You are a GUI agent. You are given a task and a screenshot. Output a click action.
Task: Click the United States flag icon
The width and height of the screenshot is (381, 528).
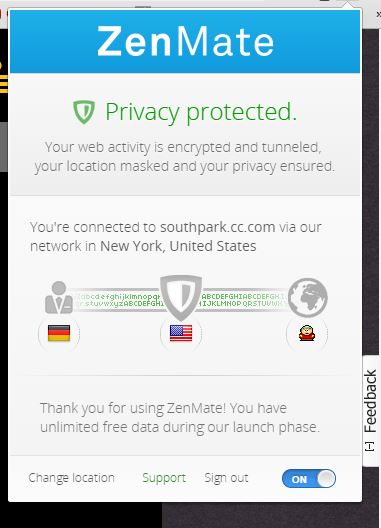tap(181, 333)
